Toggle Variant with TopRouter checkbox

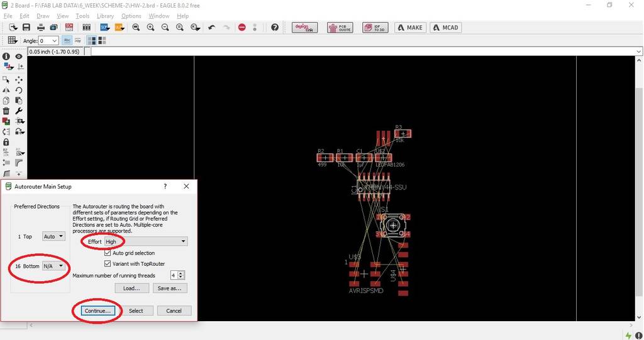point(108,263)
